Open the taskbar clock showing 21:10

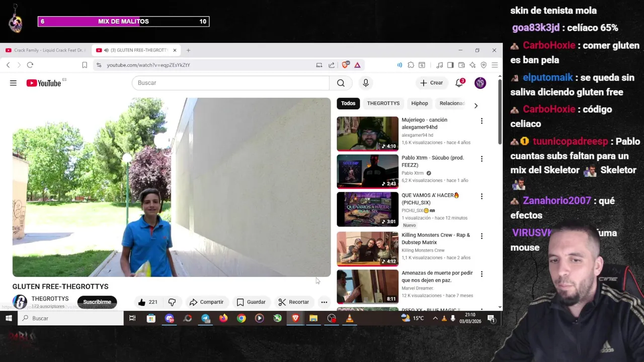(470, 318)
